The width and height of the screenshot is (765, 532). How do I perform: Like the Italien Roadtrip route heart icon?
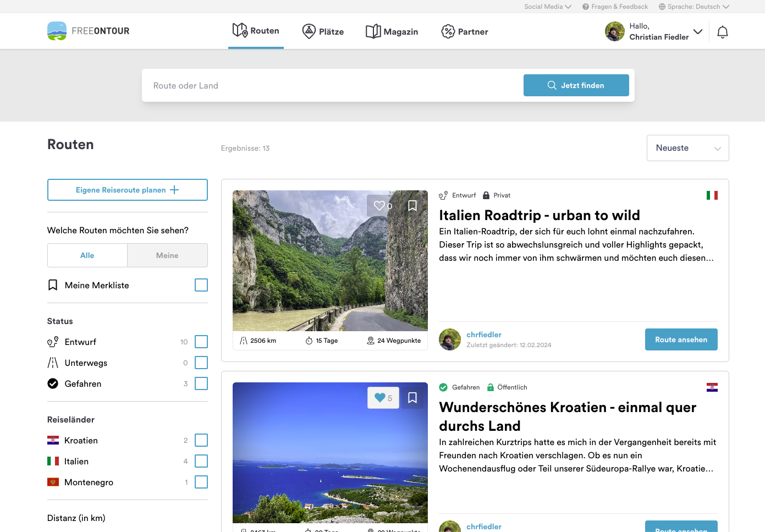[x=379, y=206]
